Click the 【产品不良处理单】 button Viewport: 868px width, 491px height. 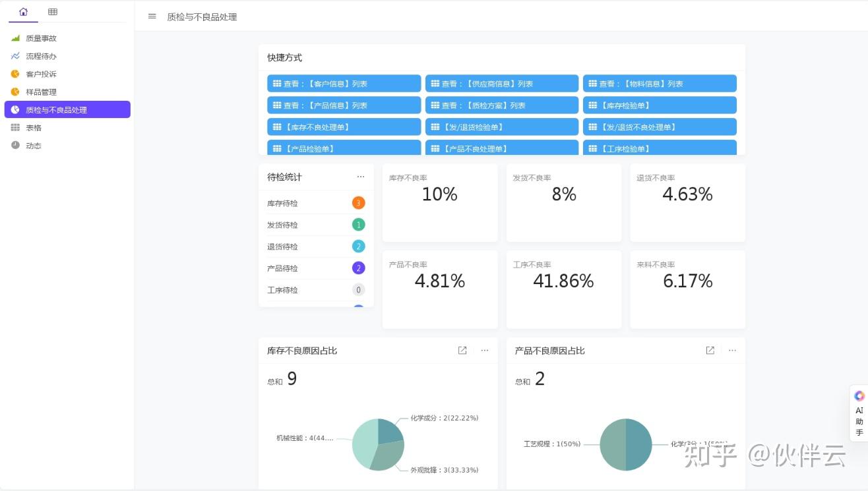(501, 148)
